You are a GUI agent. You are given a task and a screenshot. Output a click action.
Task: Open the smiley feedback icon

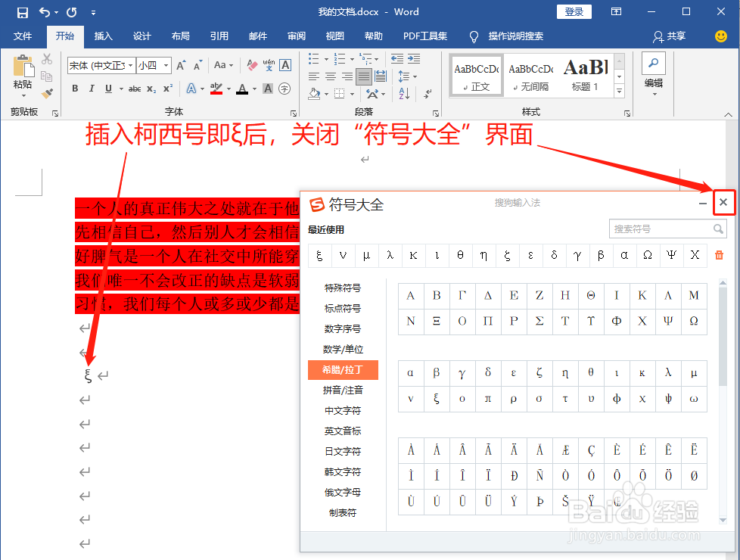720,36
